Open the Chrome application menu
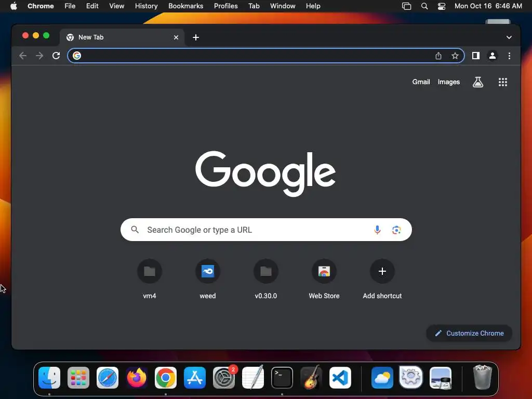Viewport: 532px width, 399px height. click(x=41, y=6)
